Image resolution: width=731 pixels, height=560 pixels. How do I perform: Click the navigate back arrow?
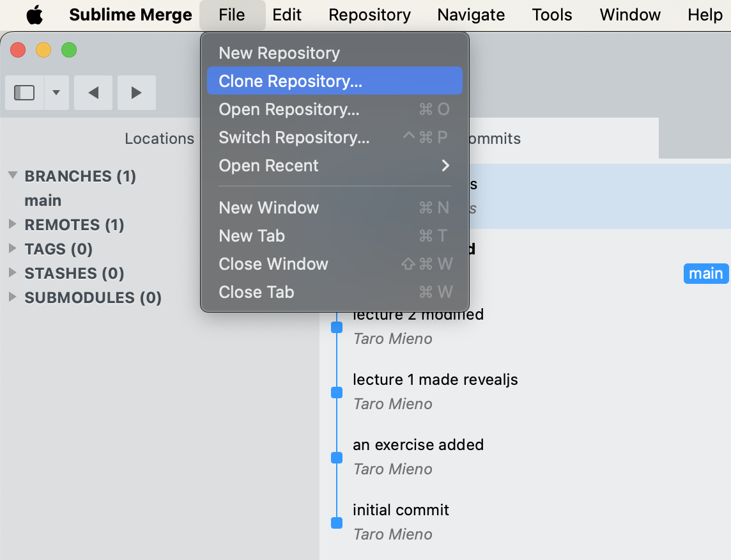tap(93, 93)
